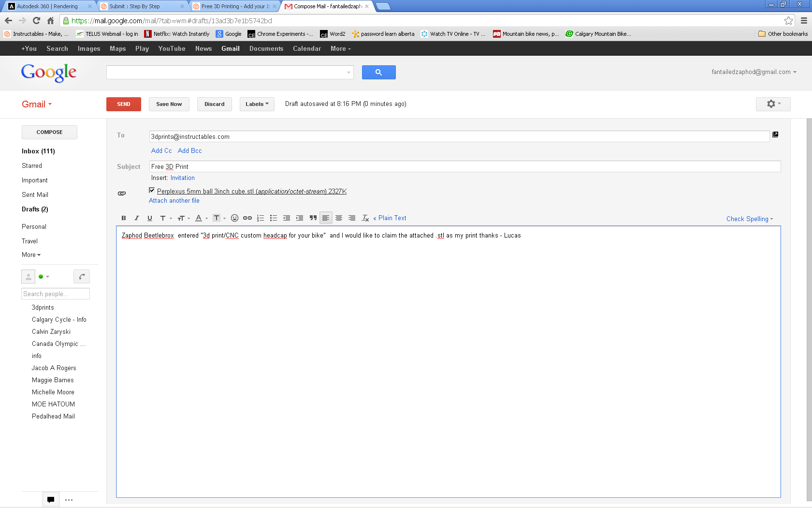Open chat status dropdown with green dot
The width and height of the screenshot is (812, 508).
pos(44,277)
